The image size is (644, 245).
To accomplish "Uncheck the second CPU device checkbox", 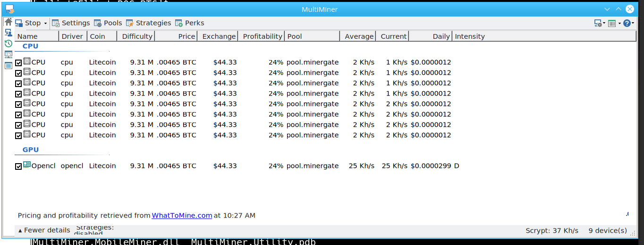I will (18, 73).
